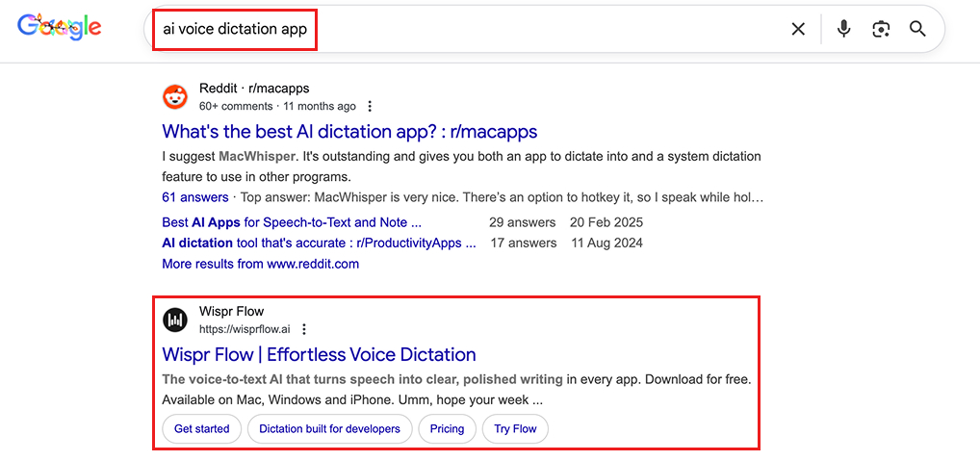The image size is (980, 461).
Task: Click the 'Get started' sitelink chip
Action: (x=201, y=428)
